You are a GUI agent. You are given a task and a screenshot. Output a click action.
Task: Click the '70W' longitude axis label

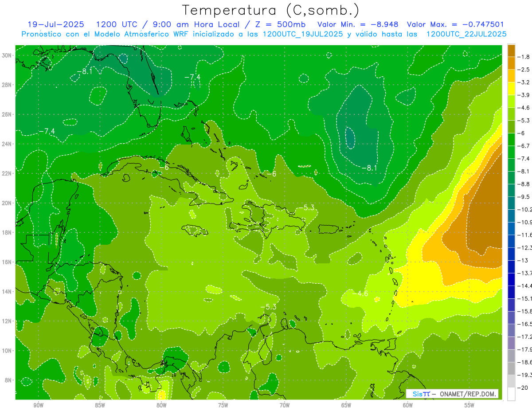pyautogui.click(x=285, y=405)
